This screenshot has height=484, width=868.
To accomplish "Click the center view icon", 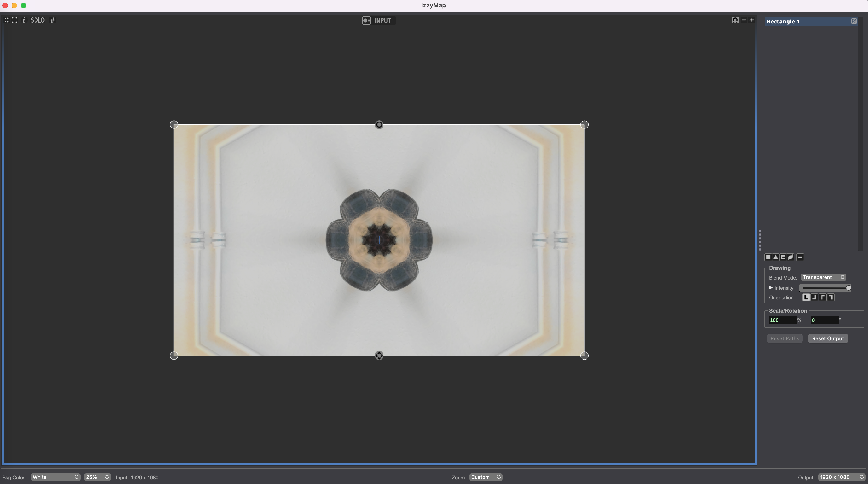I will coord(6,20).
